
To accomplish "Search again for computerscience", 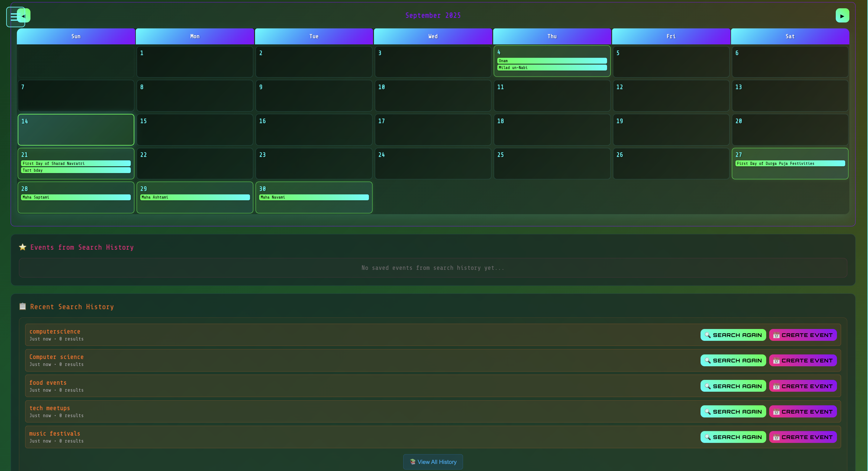I will tap(733, 335).
